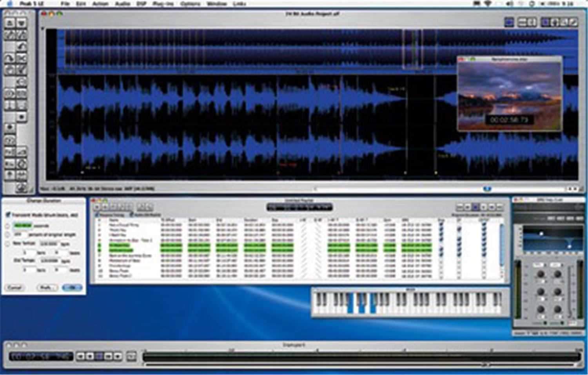This screenshot has width=588, height=375.
Task: Toggle the Transient Mode checkbox
Action: 8,215
